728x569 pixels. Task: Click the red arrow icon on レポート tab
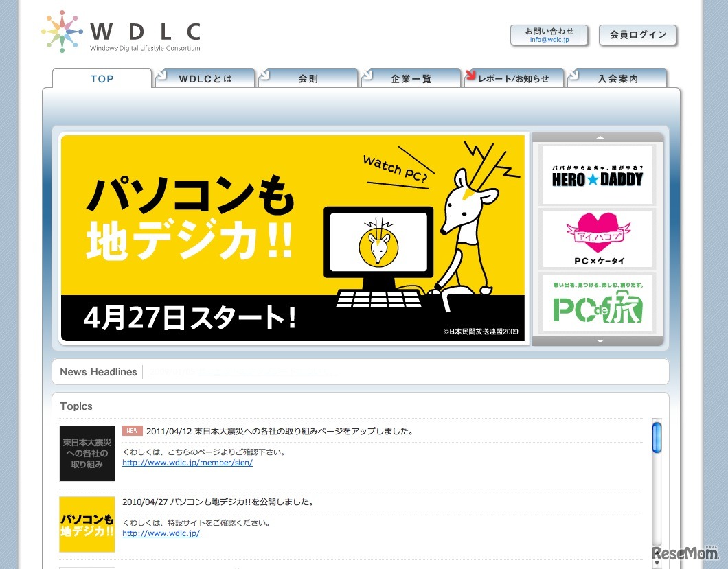(x=470, y=74)
